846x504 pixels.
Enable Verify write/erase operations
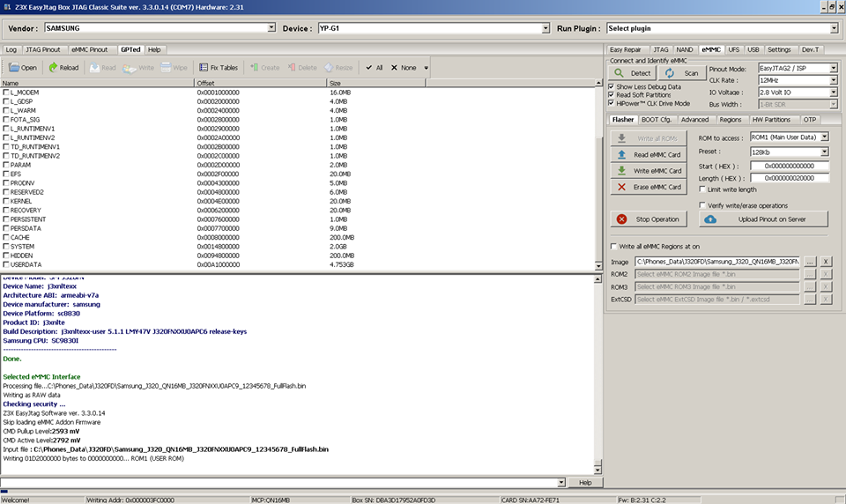[702, 205]
